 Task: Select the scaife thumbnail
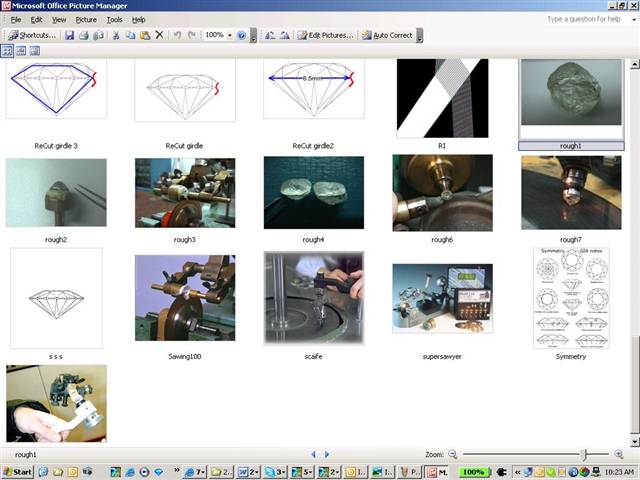(x=314, y=298)
